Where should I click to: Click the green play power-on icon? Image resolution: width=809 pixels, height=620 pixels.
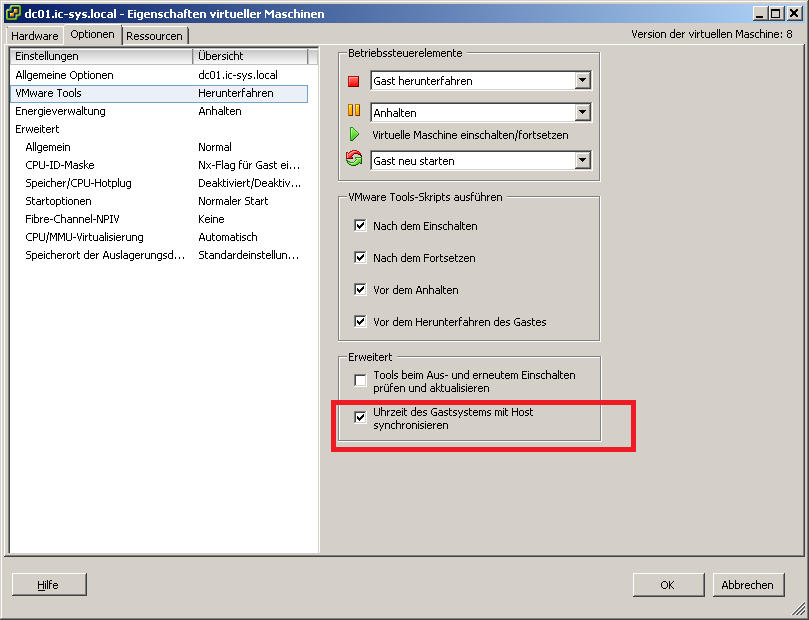[353, 134]
